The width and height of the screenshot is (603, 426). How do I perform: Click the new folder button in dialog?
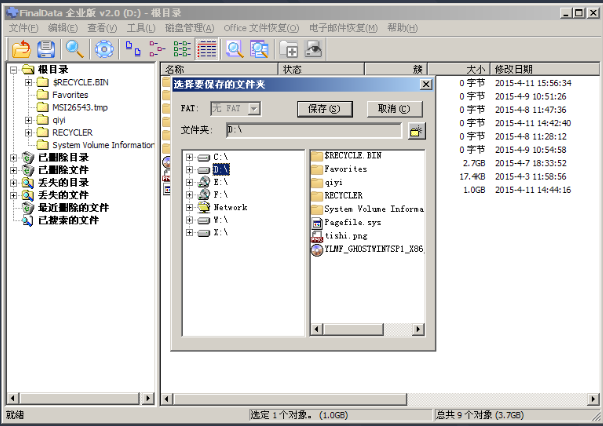[416, 131]
